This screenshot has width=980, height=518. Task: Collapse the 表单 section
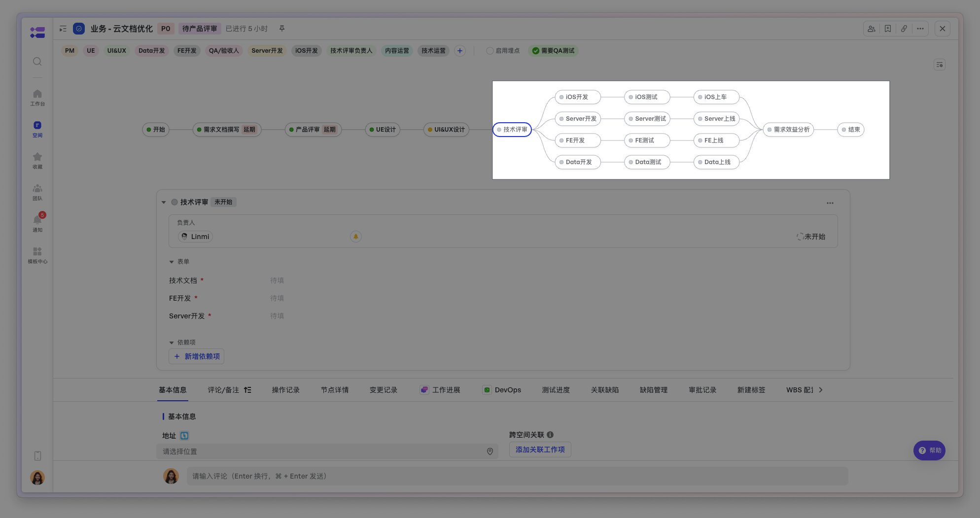click(x=172, y=262)
